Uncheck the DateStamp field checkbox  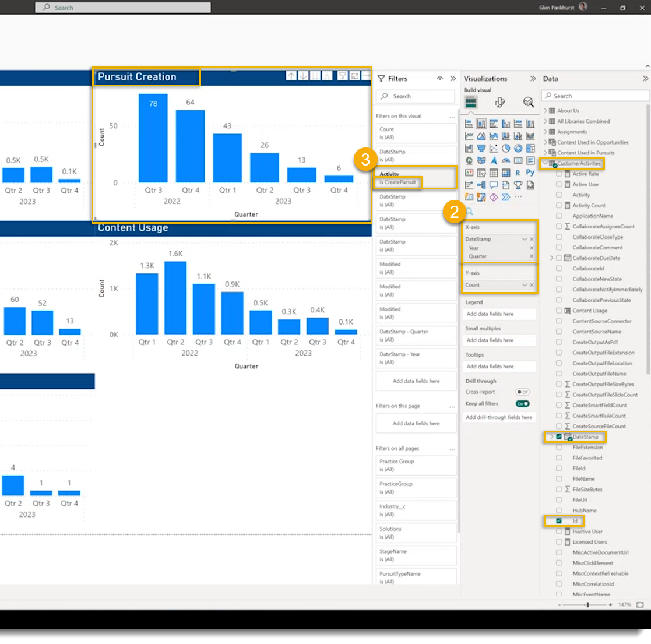(559, 437)
